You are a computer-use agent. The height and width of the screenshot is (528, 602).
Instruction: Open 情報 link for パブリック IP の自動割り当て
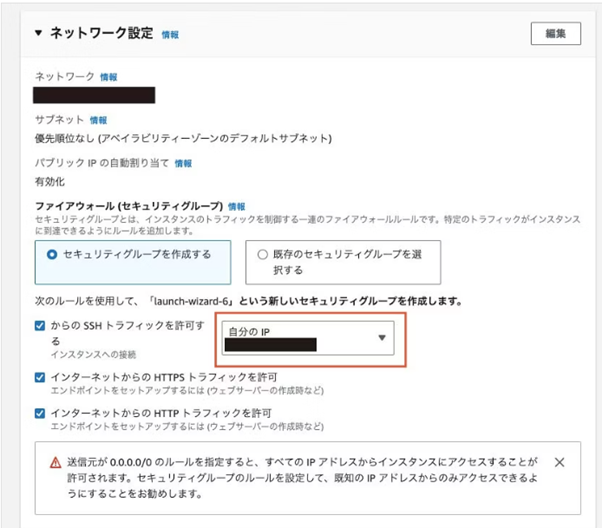(183, 163)
